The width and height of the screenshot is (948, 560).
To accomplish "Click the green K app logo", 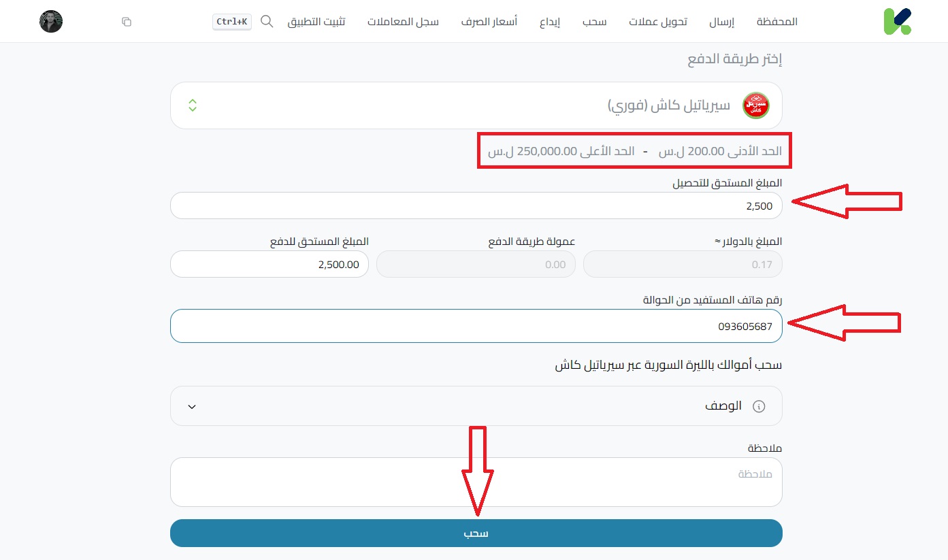I will [x=897, y=21].
